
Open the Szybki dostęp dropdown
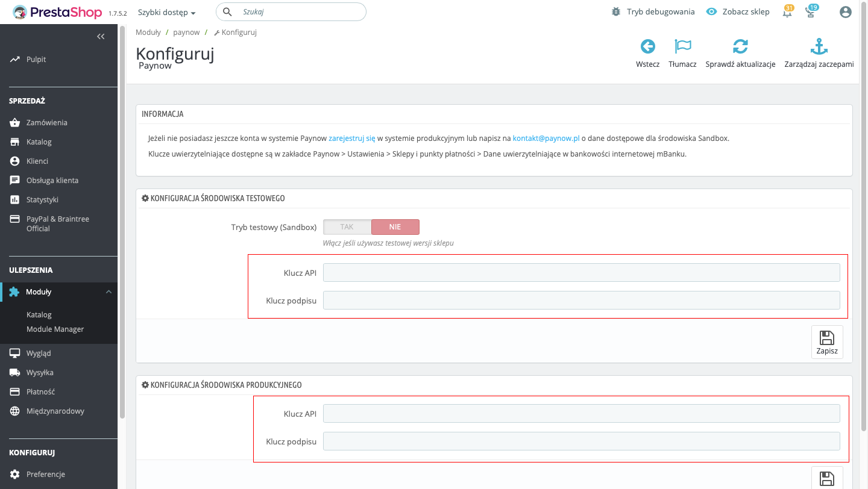pyautogui.click(x=167, y=12)
